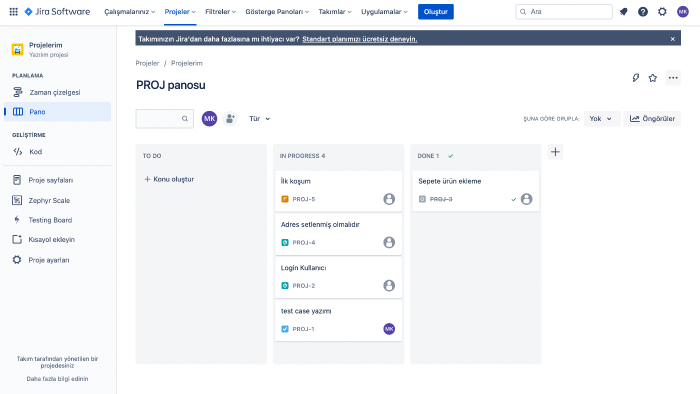Click the PROJ panosu board title
Screen dimensions: 700x394
click(171, 85)
